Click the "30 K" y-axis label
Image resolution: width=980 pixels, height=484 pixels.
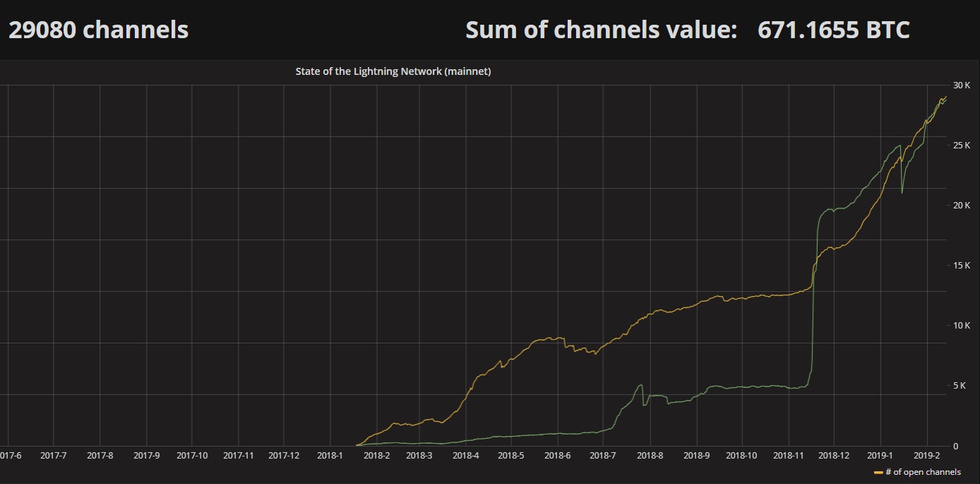tap(962, 84)
